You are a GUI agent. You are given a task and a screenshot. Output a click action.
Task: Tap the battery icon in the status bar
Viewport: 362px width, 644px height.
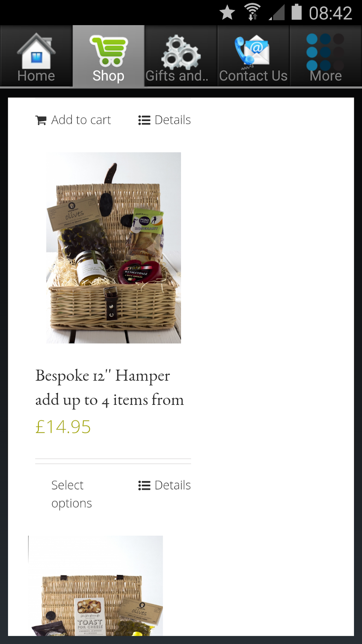[297, 12]
